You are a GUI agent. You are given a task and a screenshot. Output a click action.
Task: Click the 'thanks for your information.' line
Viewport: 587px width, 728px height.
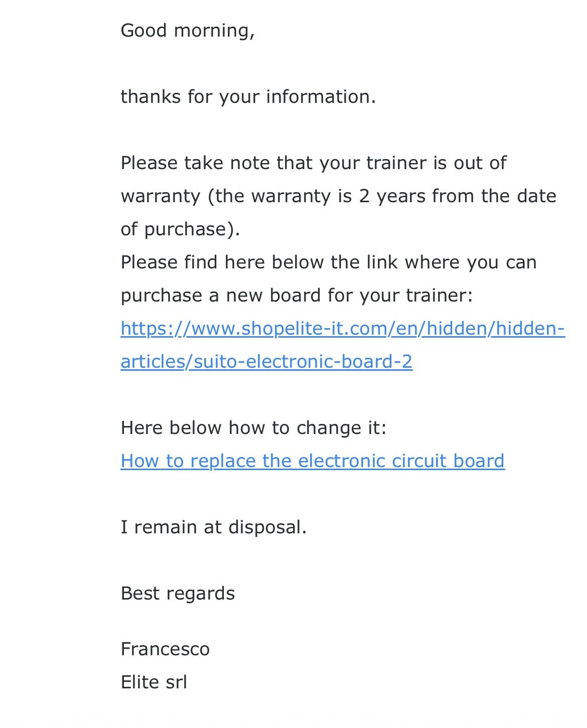coord(248,97)
